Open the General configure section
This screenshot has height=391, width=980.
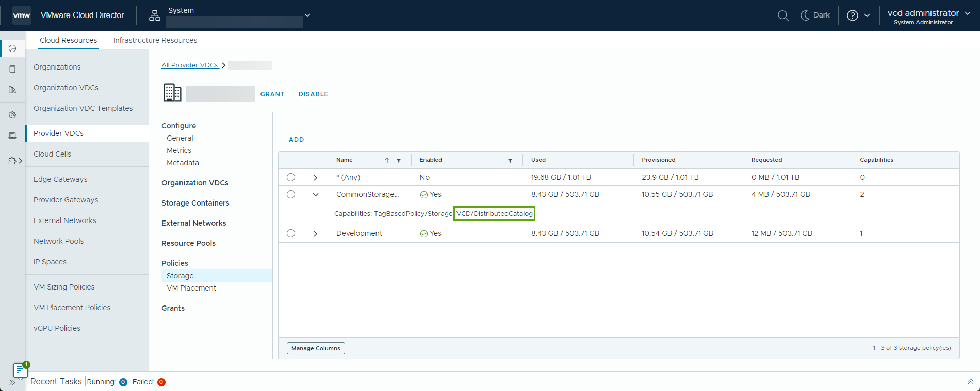pos(180,138)
